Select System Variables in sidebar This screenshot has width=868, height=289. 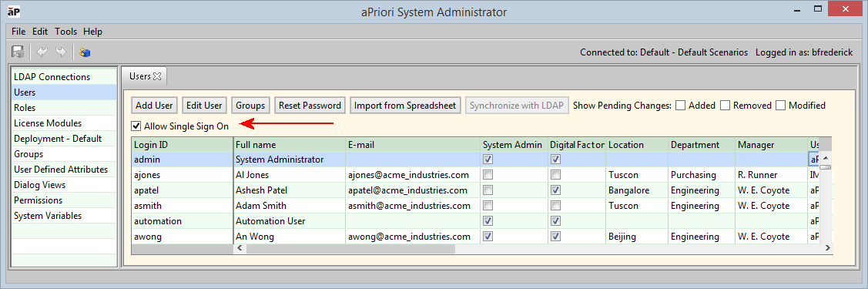coord(64,216)
